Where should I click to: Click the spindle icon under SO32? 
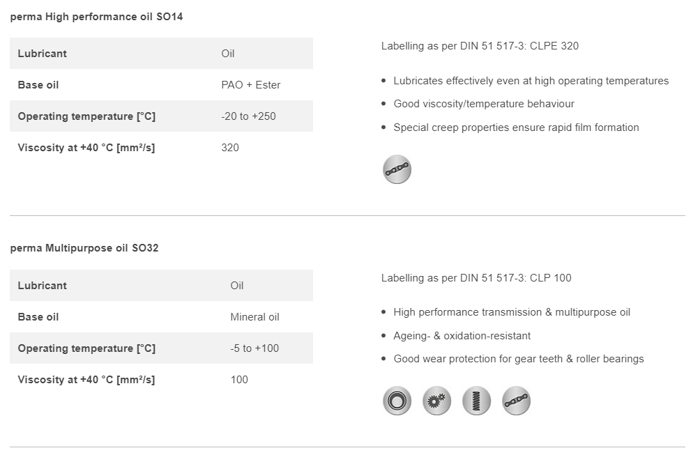point(476,402)
